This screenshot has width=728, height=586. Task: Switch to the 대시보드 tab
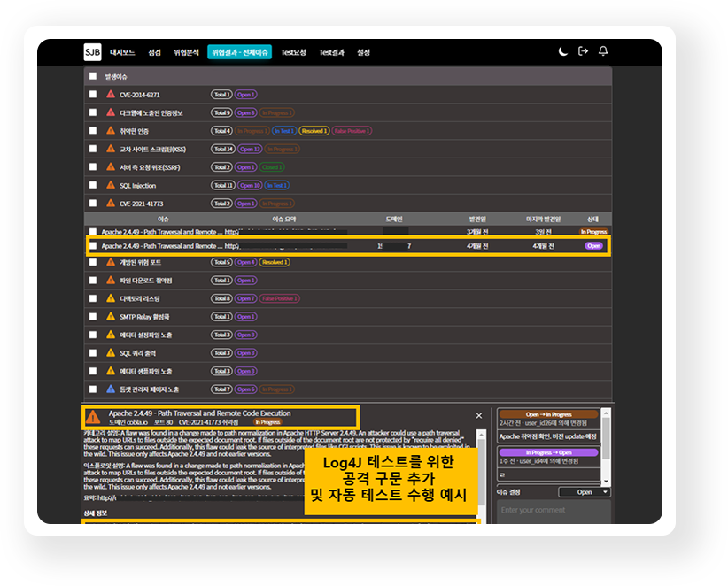pyautogui.click(x=123, y=52)
